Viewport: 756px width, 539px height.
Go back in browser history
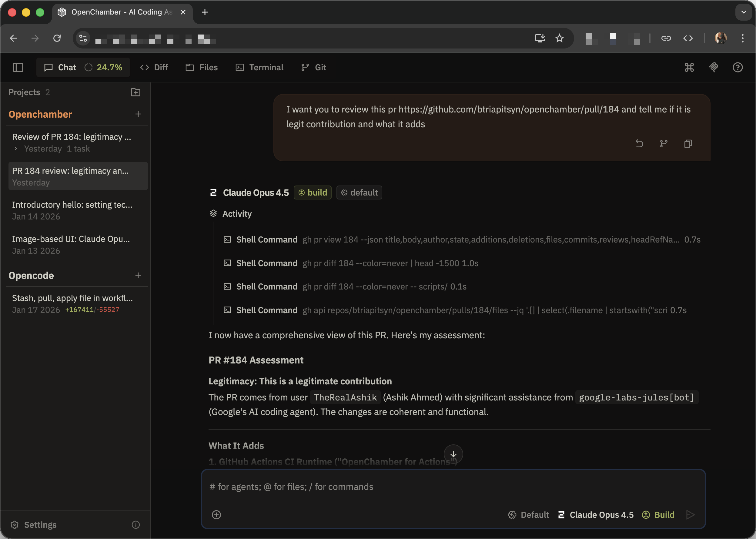pos(13,38)
